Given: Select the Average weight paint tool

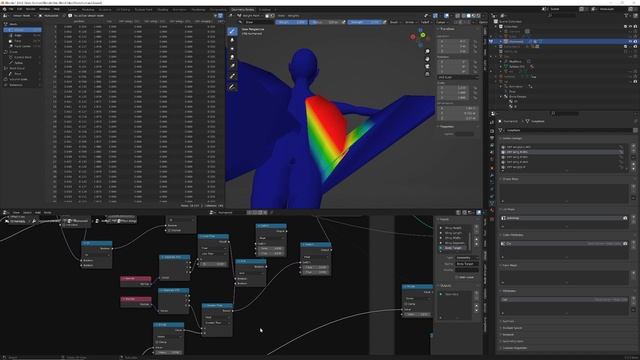Looking at the screenshot, I should pos(232,49).
